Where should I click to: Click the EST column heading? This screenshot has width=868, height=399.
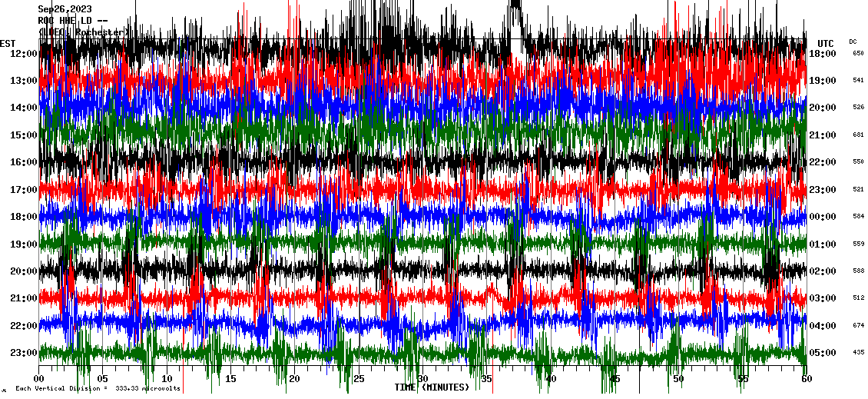pyautogui.click(x=7, y=43)
